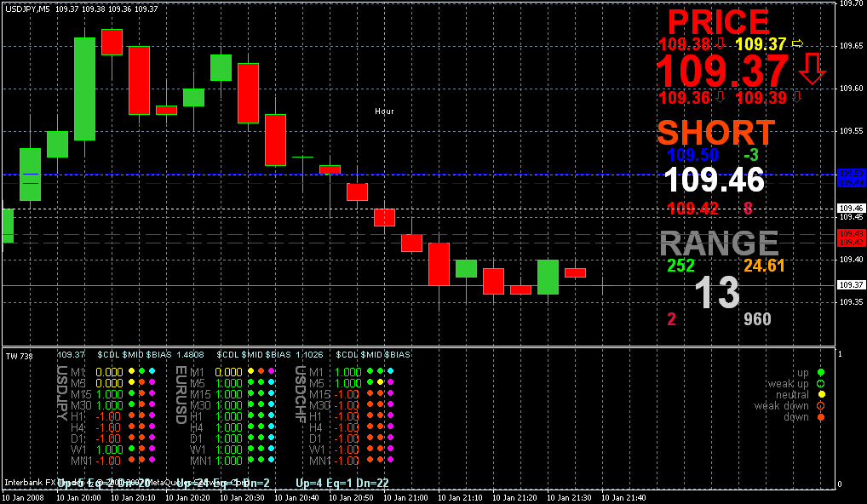
Task: Click the 'Hour' label on chart
Action: click(x=384, y=111)
